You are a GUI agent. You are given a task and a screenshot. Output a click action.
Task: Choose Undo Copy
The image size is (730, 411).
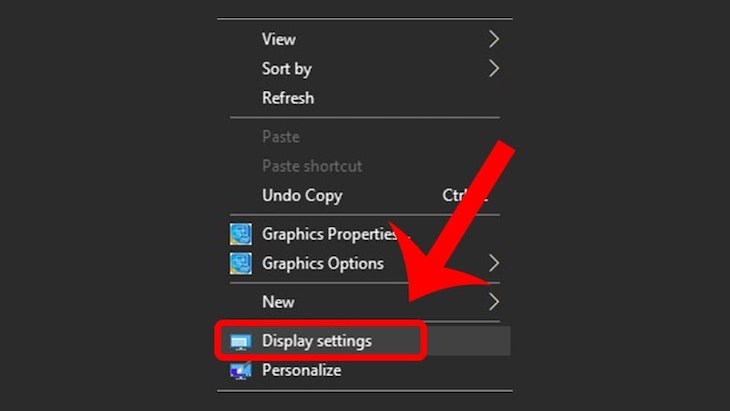(302, 196)
